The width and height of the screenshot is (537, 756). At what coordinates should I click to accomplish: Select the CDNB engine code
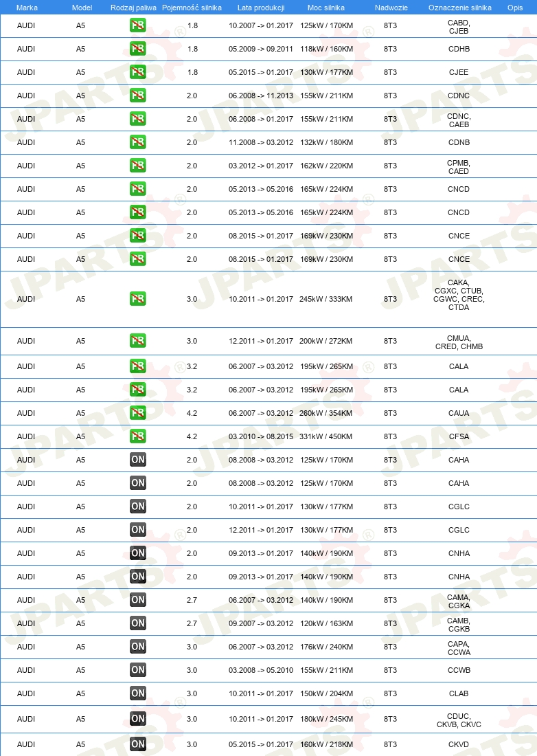coord(459,142)
